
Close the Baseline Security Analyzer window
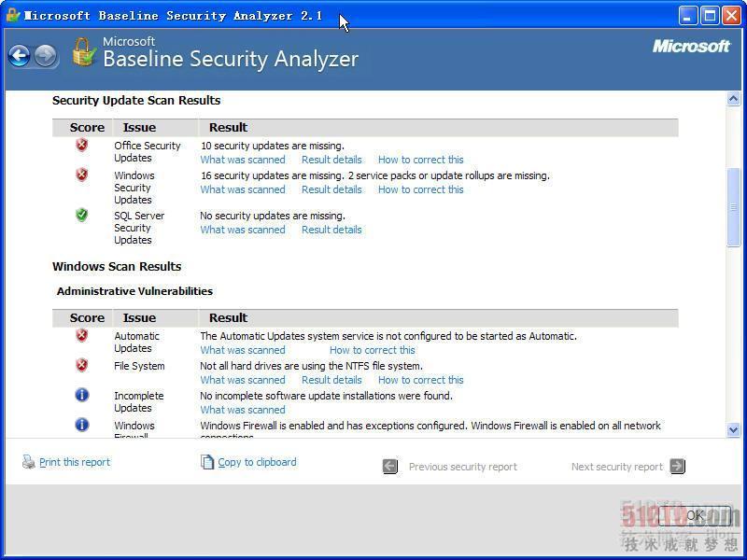tap(731, 16)
